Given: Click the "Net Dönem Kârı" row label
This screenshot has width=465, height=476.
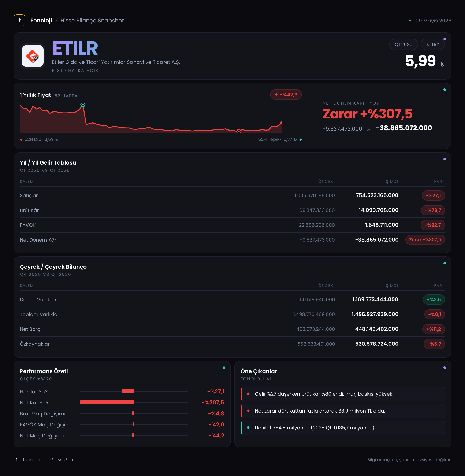Looking at the screenshot, I should (39, 240).
